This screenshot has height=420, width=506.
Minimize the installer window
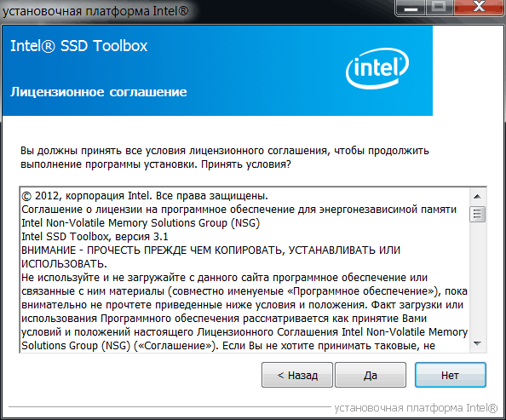[x=411, y=8]
